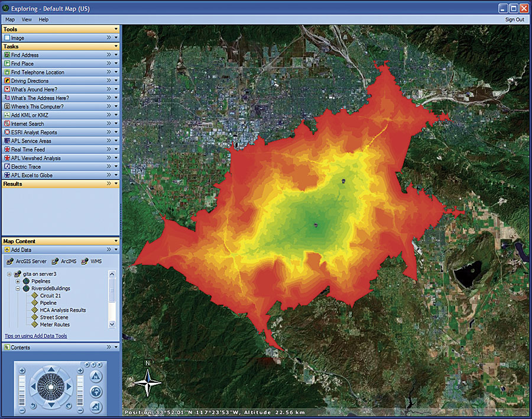Pan west with the navigator left arrow
This screenshot has width=532, height=419.
coord(33,386)
